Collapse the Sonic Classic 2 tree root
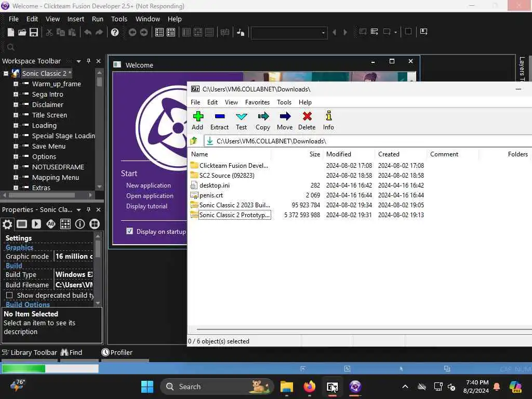This screenshot has height=399, width=532. click(6, 73)
